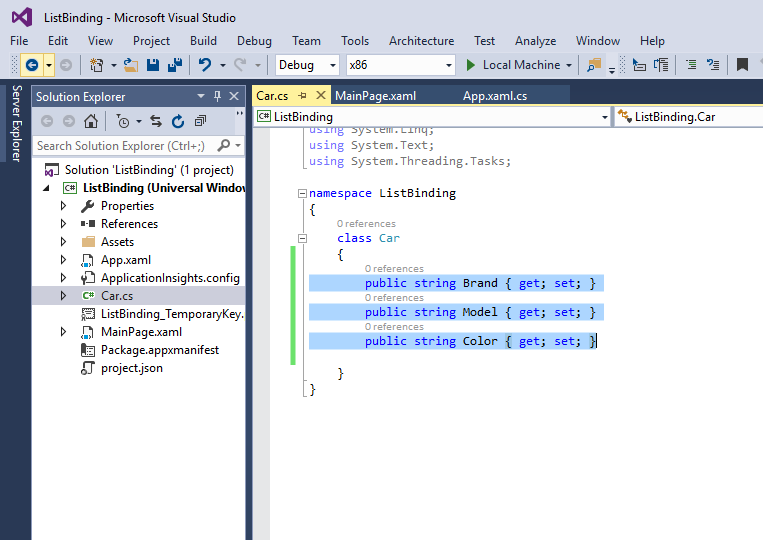This screenshot has height=540, width=763.
Task: Click the Navigate Backward arrow icon
Action: point(32,65)
